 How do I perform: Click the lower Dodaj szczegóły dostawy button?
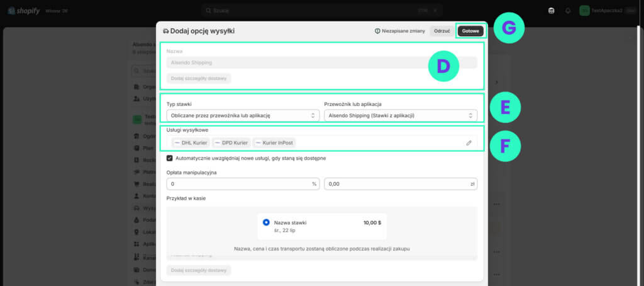pyautogui.click(x=199, y=270)
